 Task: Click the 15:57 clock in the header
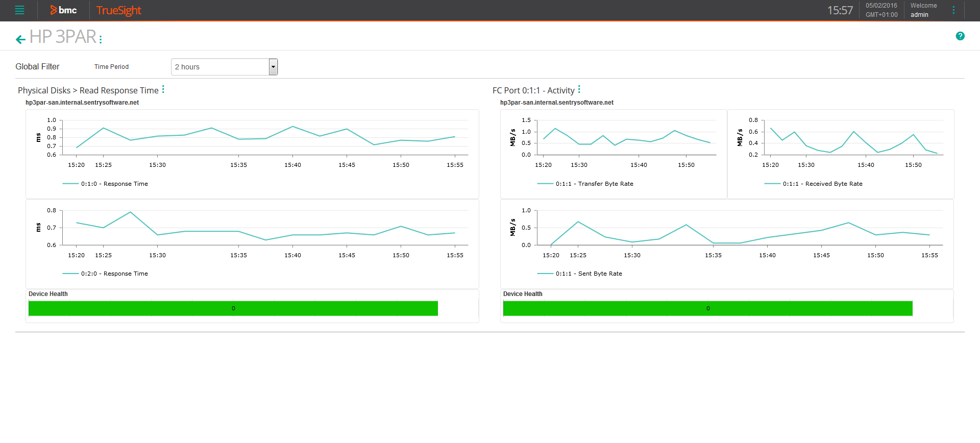click(x=840, y=10)
